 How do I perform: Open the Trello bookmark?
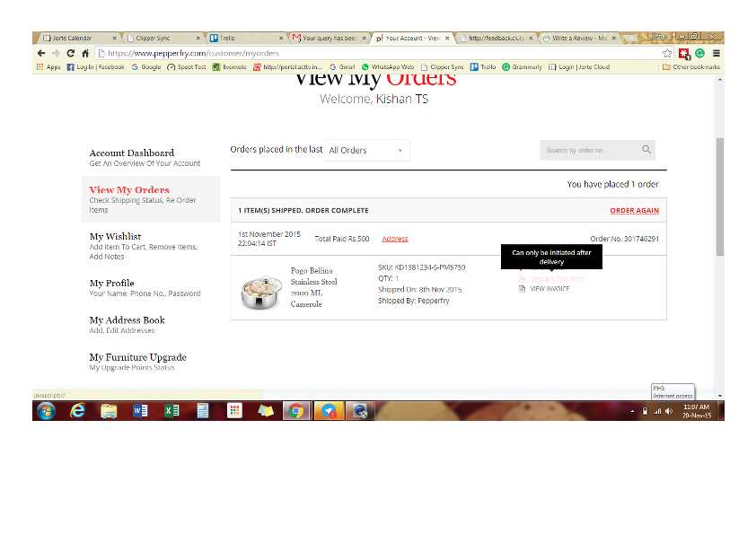[x=483, y=67]
